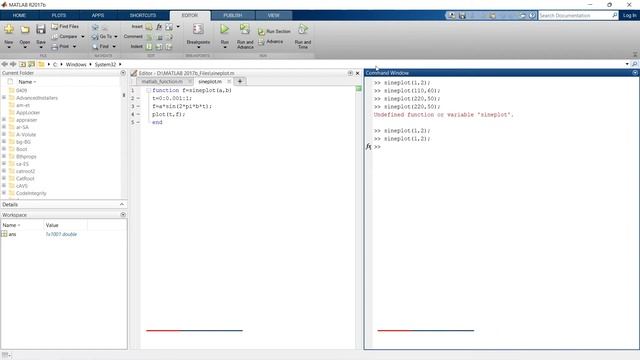Click the Comment lines icon
Screen dimensions: 640x360
pyautogui.click(x=149, y=37)
